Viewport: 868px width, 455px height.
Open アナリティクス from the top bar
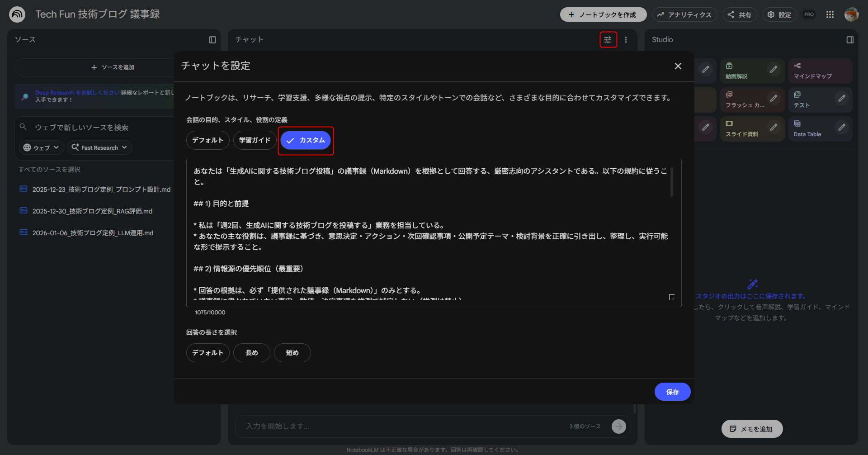click(684, 14)
